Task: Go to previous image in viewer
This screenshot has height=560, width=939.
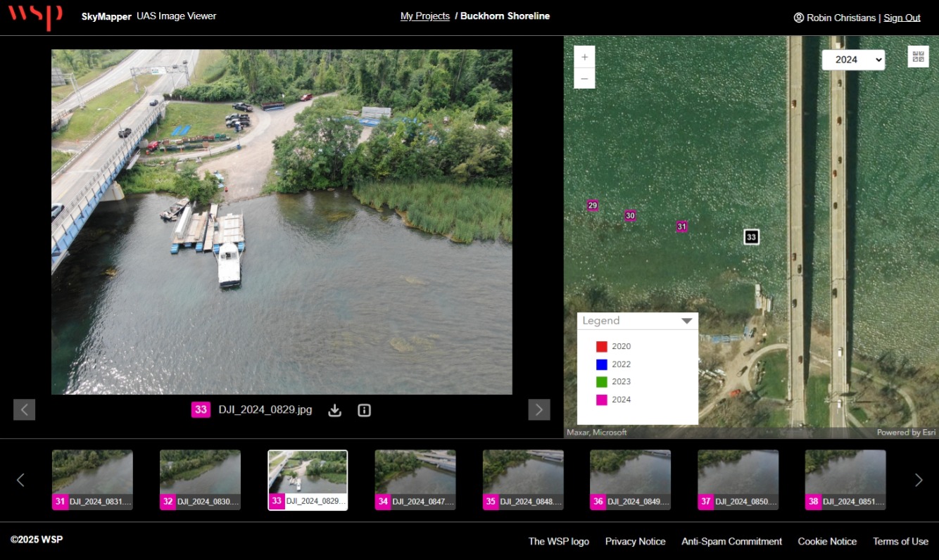Action: (24, 409)
